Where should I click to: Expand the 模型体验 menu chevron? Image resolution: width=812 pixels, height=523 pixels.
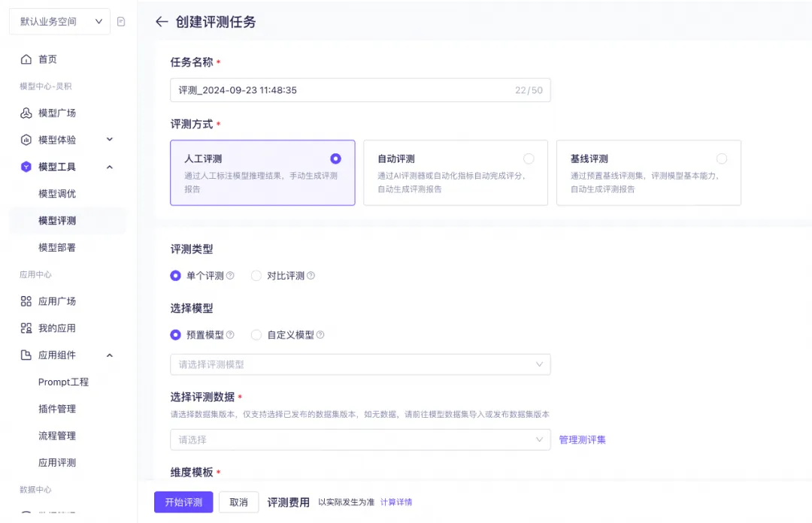110,139
